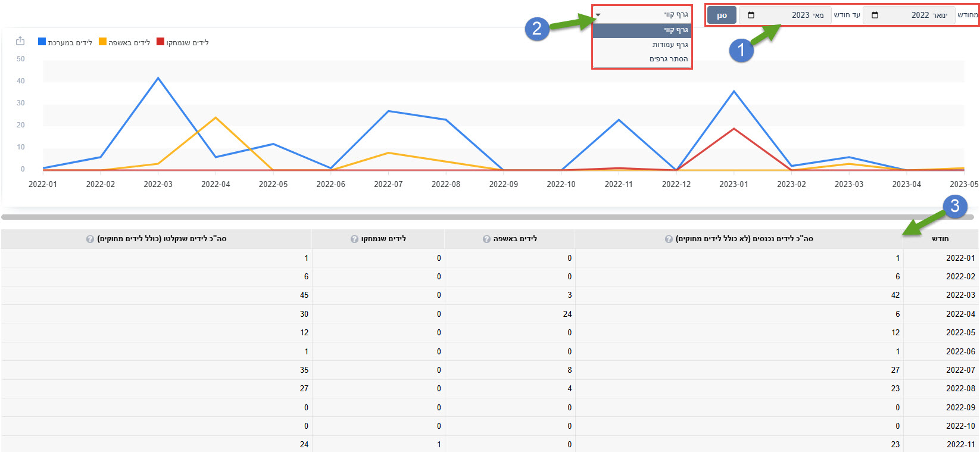This screenshot has height=452, width=980.
Task: Select highlighted 'גרף קווי' line chart option
Action: tap(675, 30)
